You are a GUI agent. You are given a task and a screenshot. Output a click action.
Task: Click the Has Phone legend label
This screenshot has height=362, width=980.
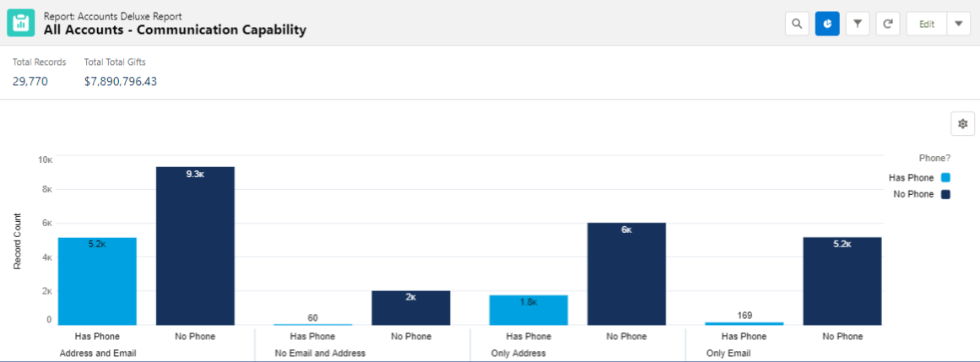(x=911, y=178)
